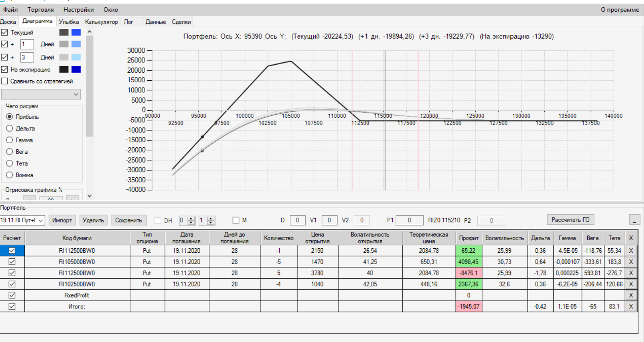The width and height of the screenshot is (644, 342).
Task: Click the D input field
Action: pyautogui.click(x=297, y=220)
